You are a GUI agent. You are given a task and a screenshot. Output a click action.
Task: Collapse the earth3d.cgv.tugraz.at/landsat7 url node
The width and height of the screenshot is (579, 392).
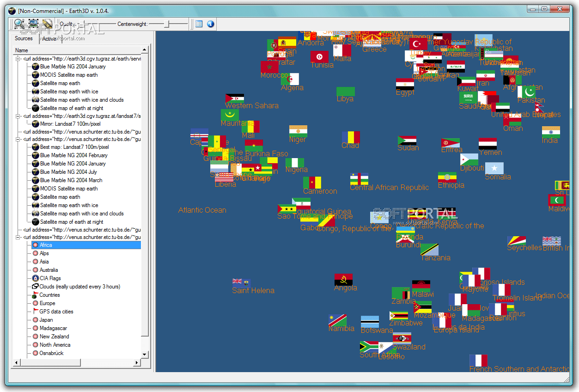18,116
